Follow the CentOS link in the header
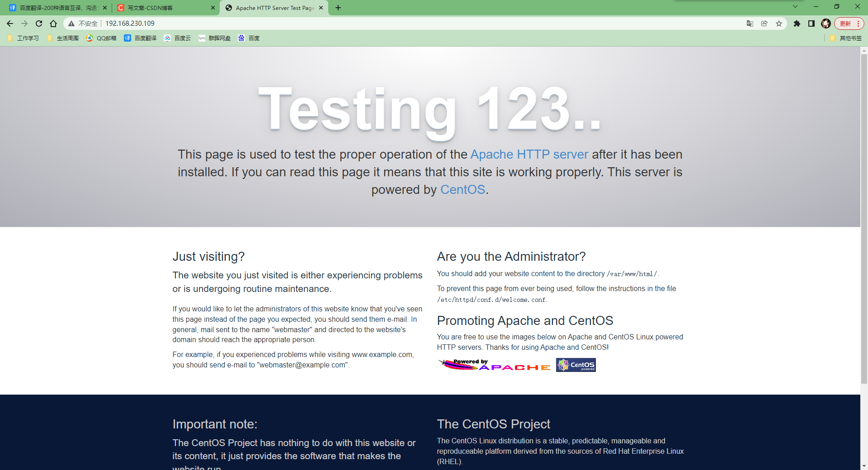The height and width of the screenshot is (470, 868). point(462,190)
